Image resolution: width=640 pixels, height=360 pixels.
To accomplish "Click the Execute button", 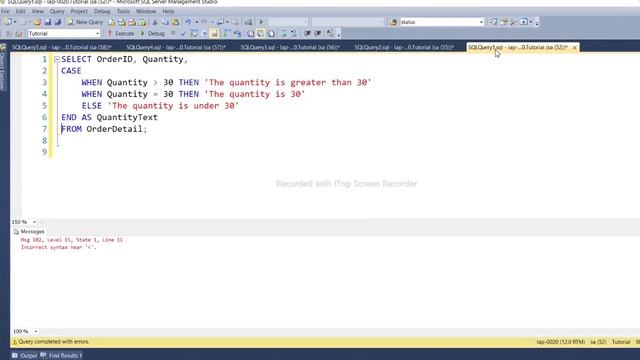I will pos(120,33).
